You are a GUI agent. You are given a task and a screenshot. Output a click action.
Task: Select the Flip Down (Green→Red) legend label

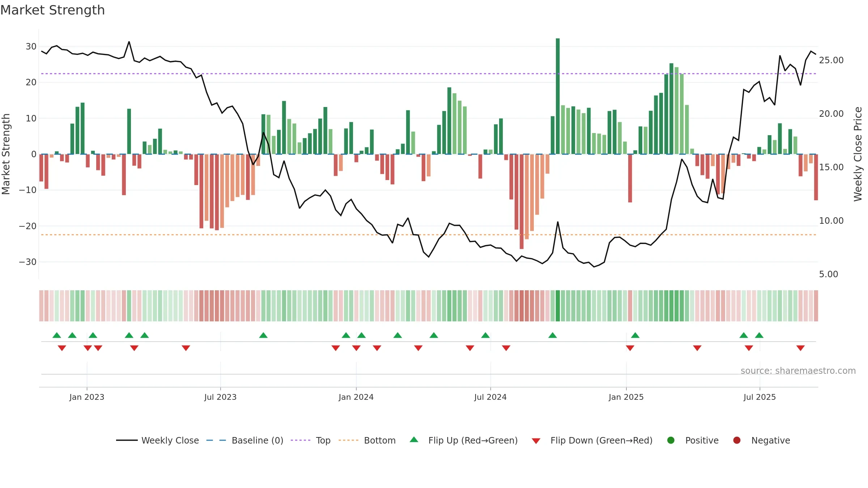tap(601, 440)
